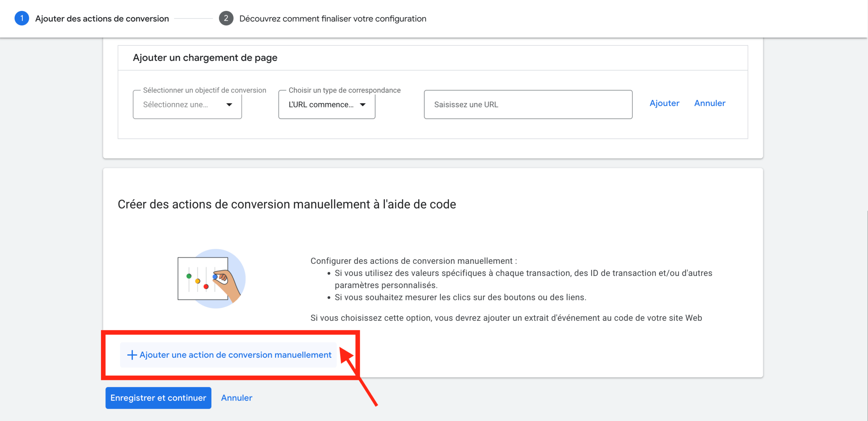Click the conversion goal dropdown arrow
Viewport: 868px width, 421px height.
point(229,105)
